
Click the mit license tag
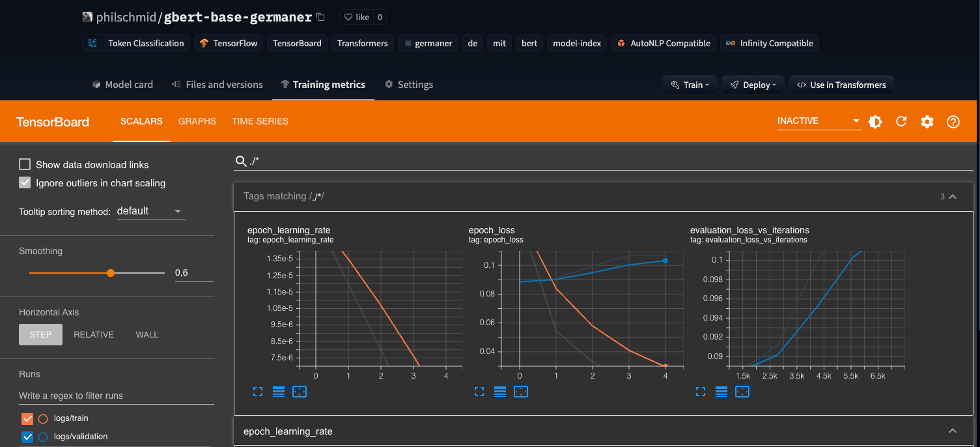pyautogui.click(x=499, y=43)
